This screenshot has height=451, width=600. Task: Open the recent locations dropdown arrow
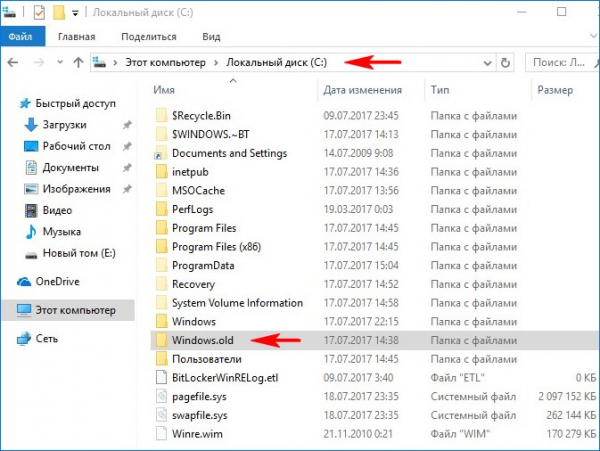click(x=60, y=62)
